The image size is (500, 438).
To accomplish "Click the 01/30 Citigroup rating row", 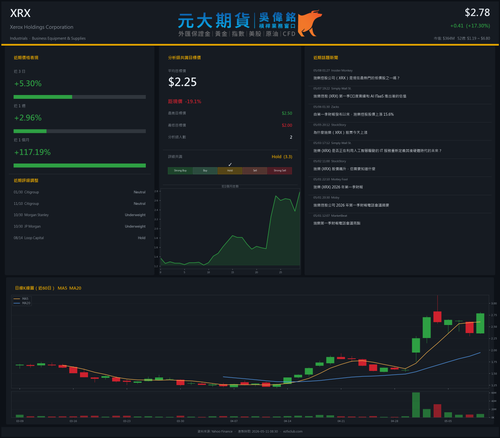I will [79, 192].
